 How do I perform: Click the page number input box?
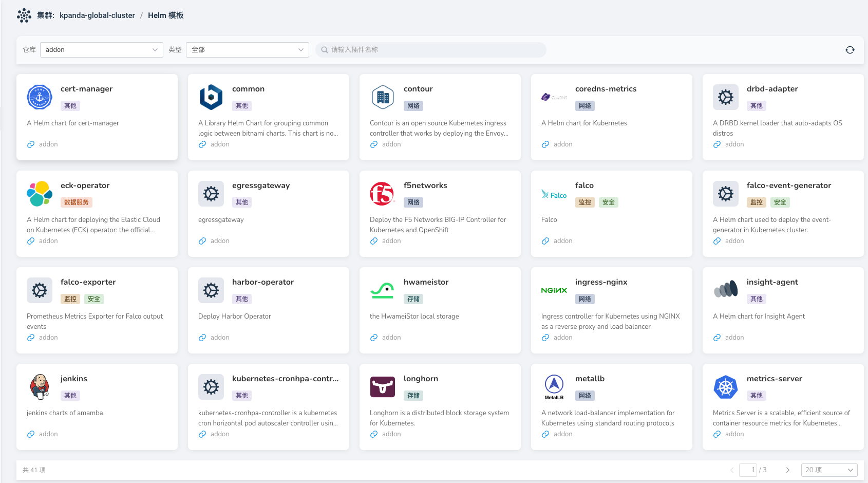[748, 470]
